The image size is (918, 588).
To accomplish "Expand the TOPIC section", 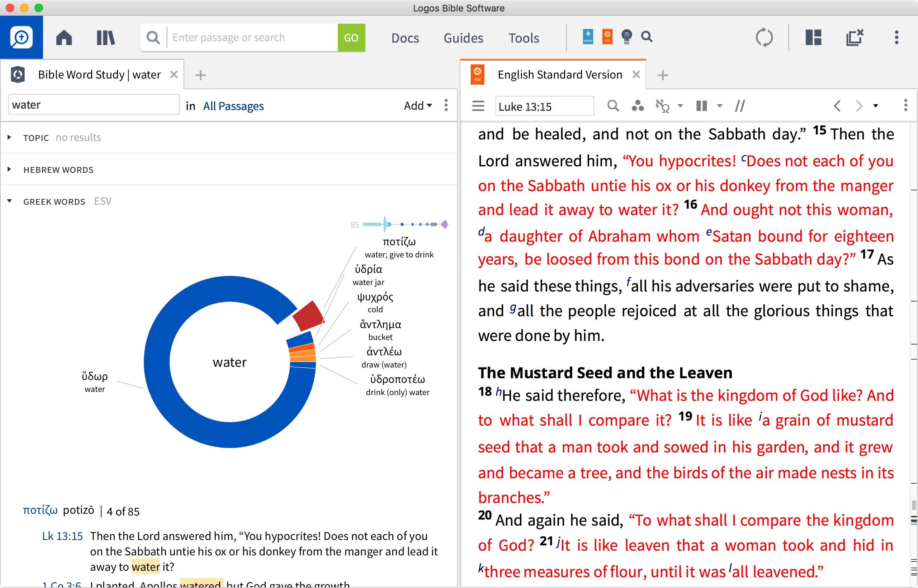I will coord(9,137).
